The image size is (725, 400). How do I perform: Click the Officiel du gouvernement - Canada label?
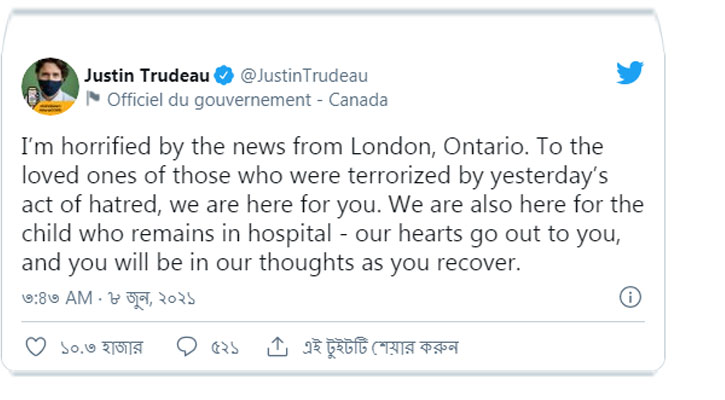[247, 100]
